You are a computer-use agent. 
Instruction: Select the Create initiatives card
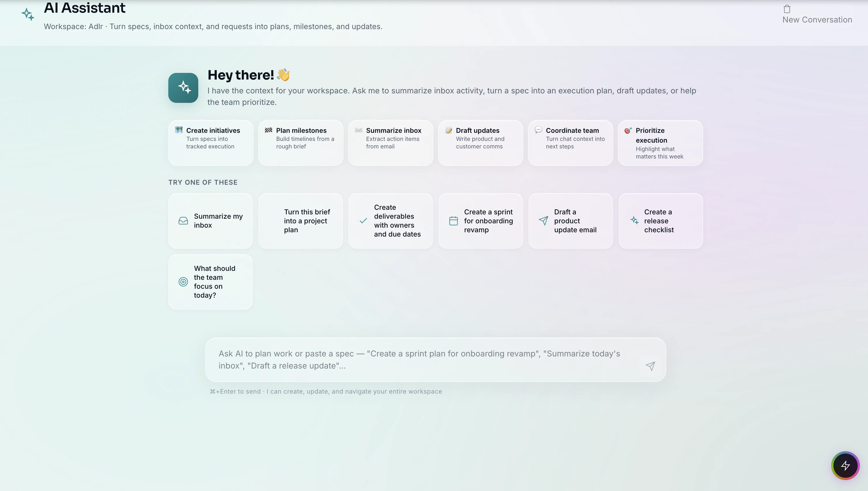coord(211,143)
